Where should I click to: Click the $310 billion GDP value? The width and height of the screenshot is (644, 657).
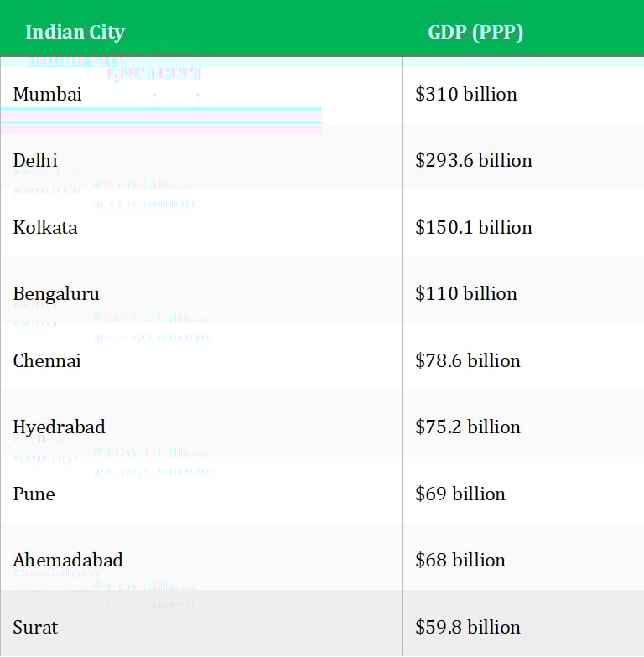[466, 94]
